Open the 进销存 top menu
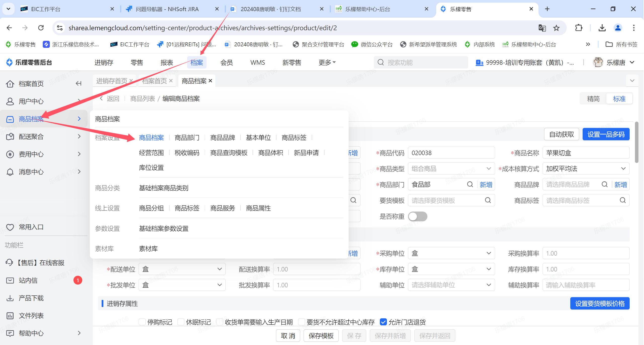The height and width of the screenshot is (345, 644). 104,62
